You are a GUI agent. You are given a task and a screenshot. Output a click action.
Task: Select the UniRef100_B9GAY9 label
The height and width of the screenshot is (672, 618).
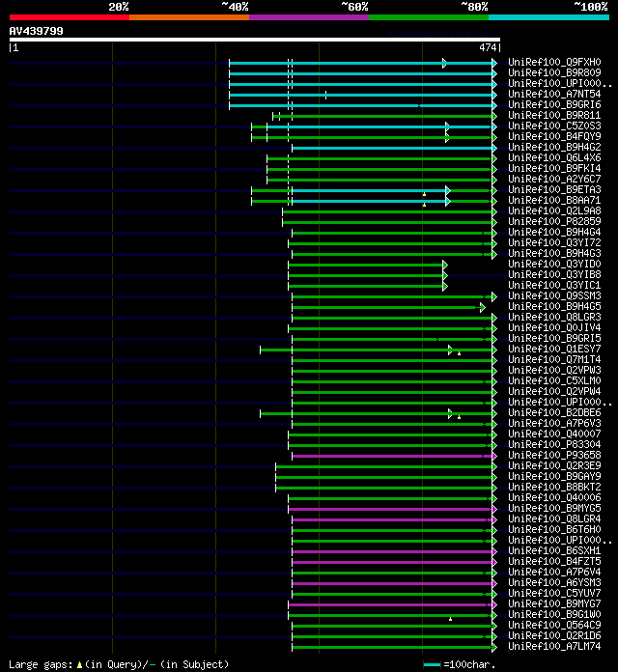pyautogui.click(x=554, y=476)
